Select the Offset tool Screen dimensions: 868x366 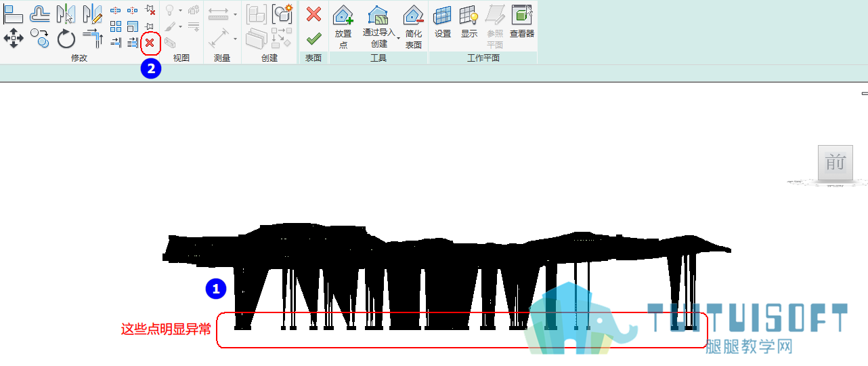coord(39,14)
